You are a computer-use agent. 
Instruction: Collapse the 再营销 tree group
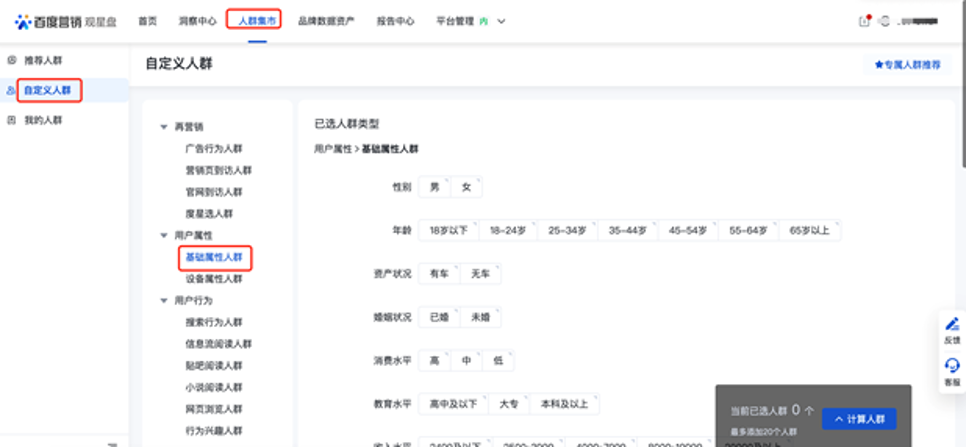(x=164, y=127)
